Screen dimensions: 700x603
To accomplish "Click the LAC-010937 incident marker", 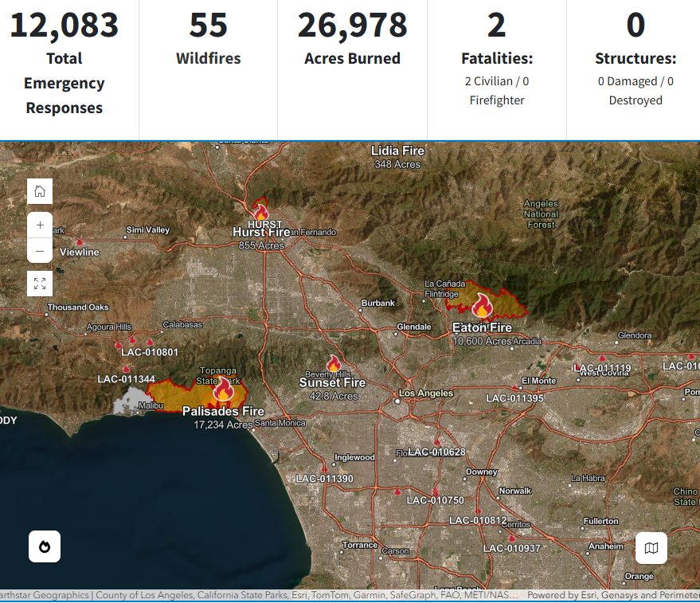I will 511,538.
